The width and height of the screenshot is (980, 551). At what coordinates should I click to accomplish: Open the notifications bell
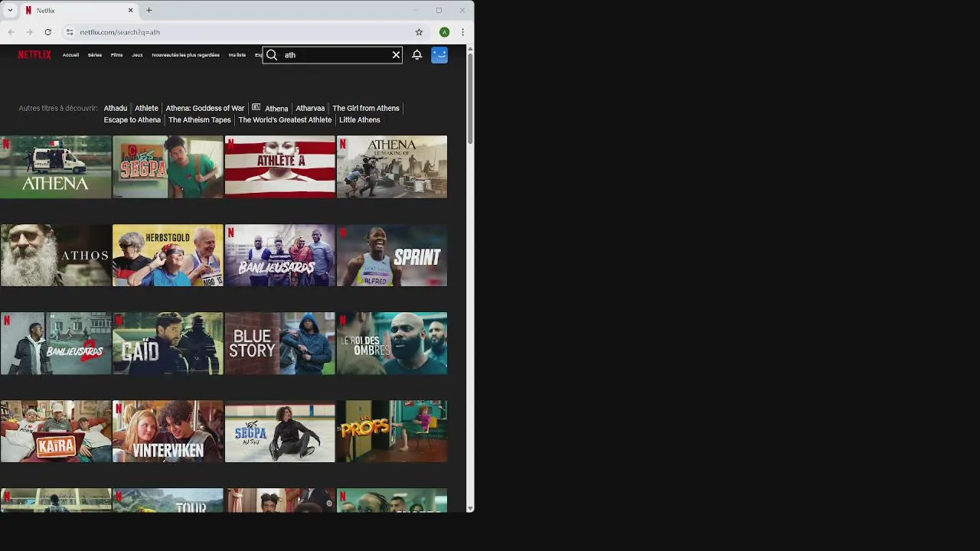416,55
